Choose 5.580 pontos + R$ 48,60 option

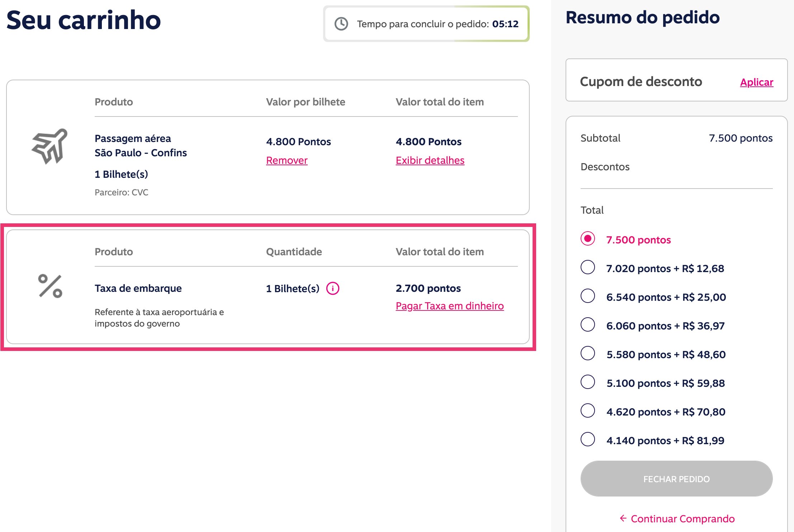point(587,353)
